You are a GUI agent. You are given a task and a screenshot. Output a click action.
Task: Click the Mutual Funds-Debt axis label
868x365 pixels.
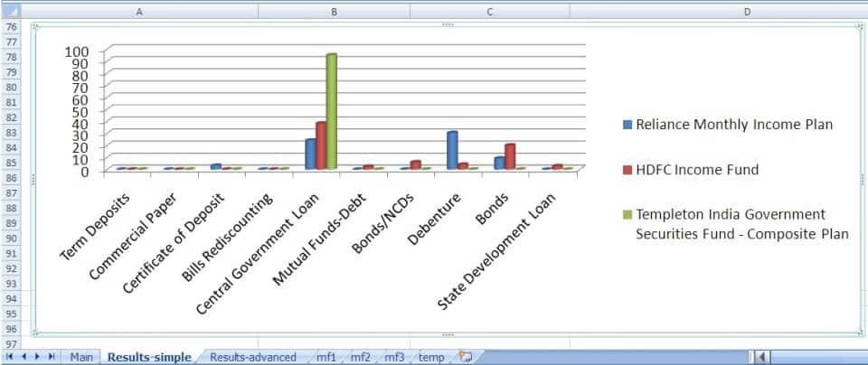pyautogui.click(x=320, y=239)
